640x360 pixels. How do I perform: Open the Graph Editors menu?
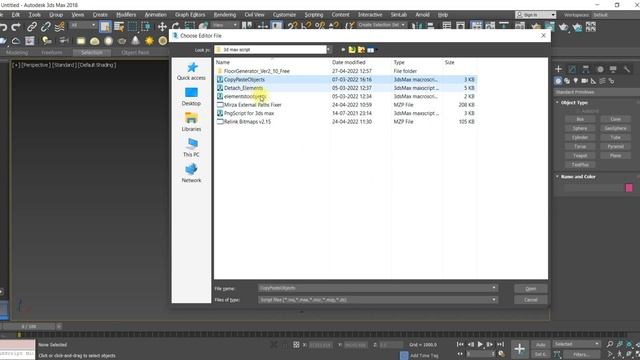point(190,15)
